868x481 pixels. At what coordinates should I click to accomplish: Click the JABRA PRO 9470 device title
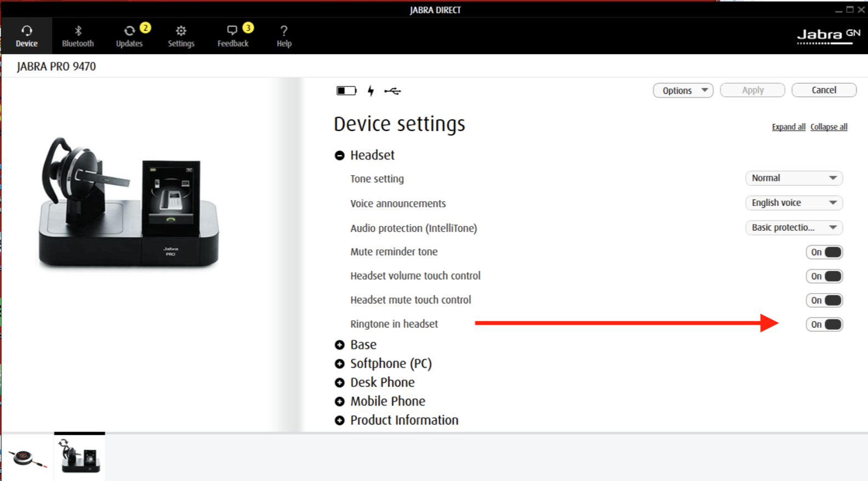[56, 66]
